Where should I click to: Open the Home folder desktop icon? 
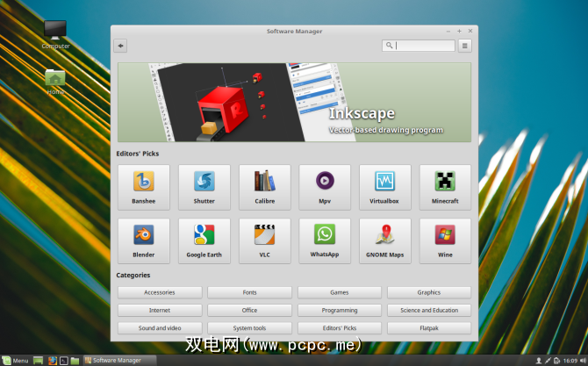55,82
